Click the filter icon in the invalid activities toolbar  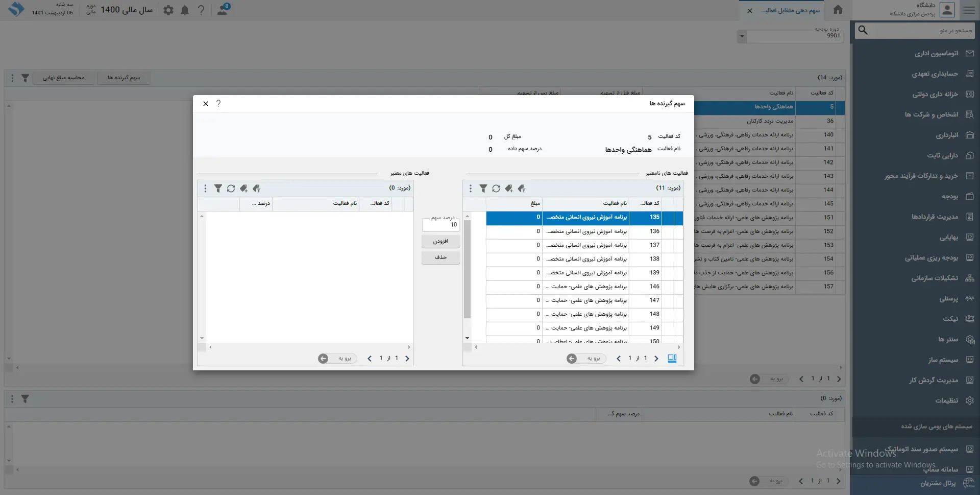point(483,188)
